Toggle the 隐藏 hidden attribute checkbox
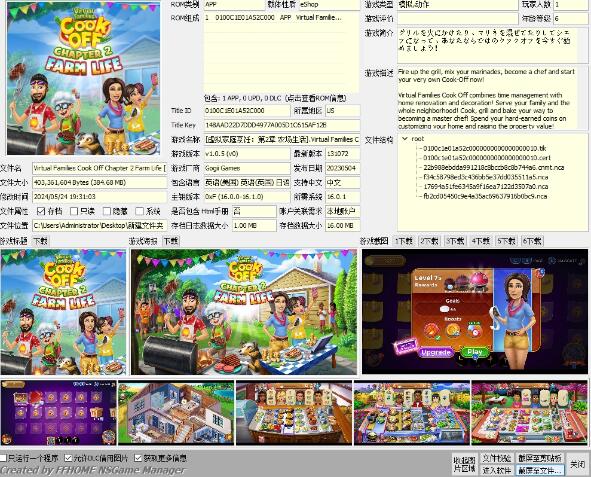This screenshot has height=477, width=591. pos(107,211)
